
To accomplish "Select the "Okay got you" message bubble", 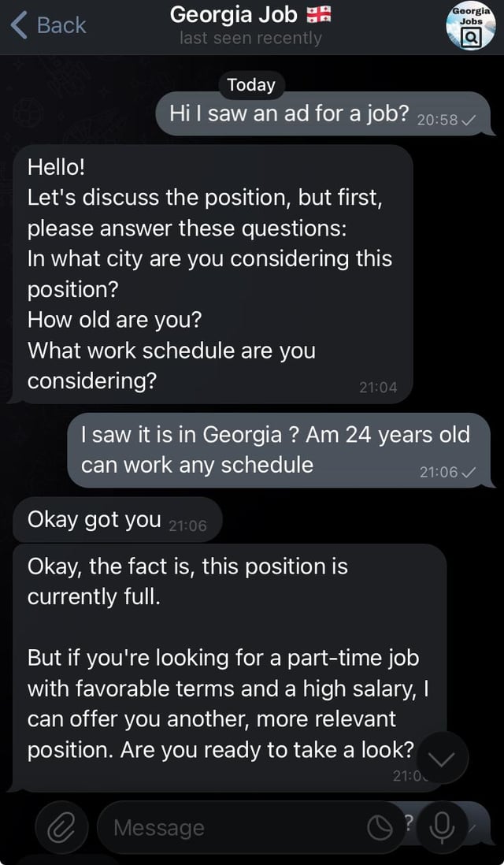I will (x=94, y=520).
